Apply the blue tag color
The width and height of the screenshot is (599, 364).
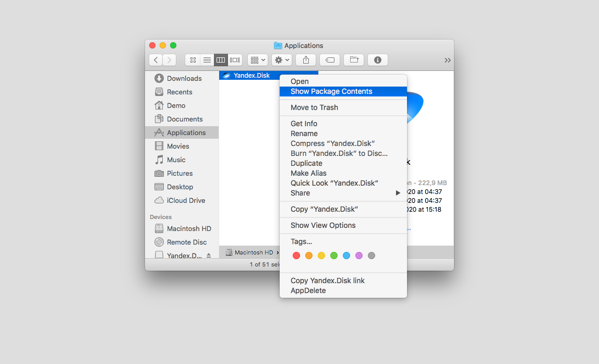click(346, 256)
